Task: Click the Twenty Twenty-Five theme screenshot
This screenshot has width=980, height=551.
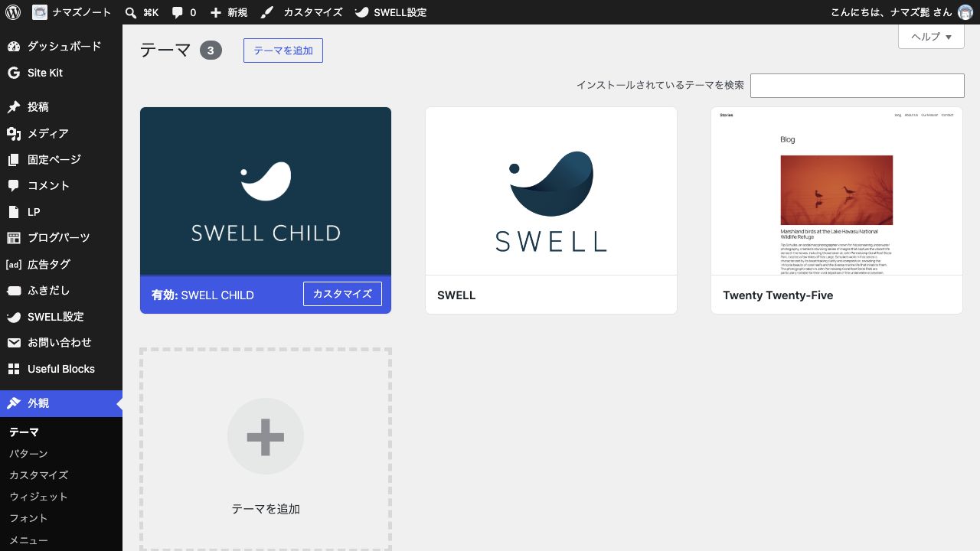Action: click(837, 191)
